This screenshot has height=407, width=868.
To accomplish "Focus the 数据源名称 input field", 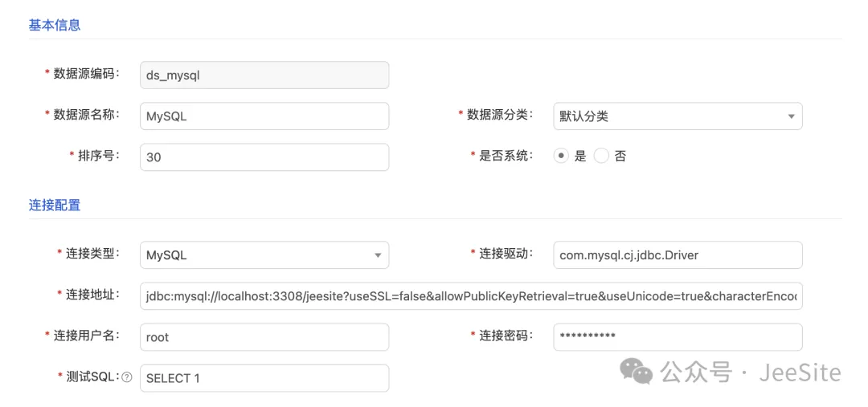I will 264,116.
